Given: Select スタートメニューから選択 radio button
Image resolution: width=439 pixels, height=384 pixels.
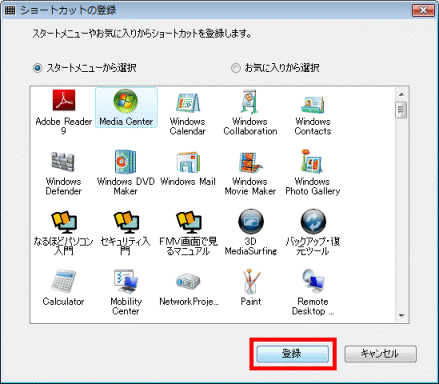Looking at the screenshot, I should [37, 68].
